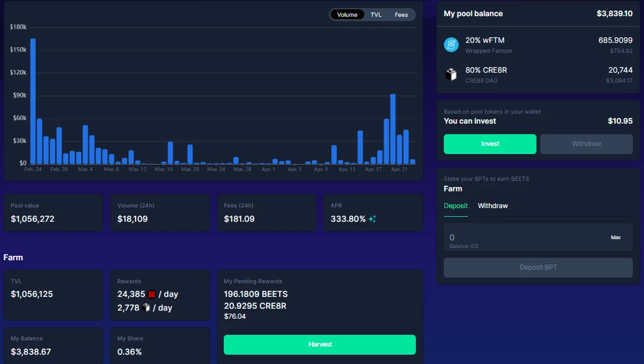Click the red BEETS reward icon
This screenshot has height=364, width=644.
tap(152, 294)
